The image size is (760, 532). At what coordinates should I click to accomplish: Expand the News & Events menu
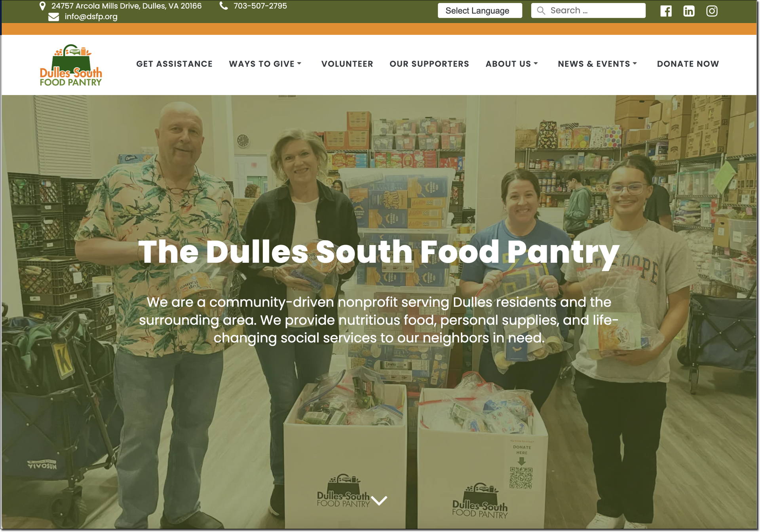pos(597,64)
